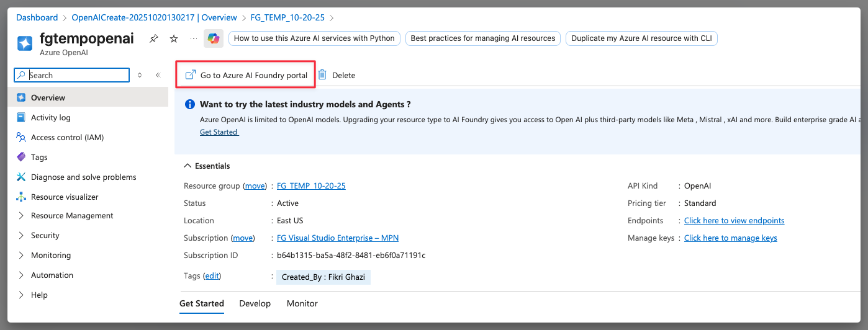Open the Copilot icon in the header
The width and height of the screenshot is (868, 330).
214,38
